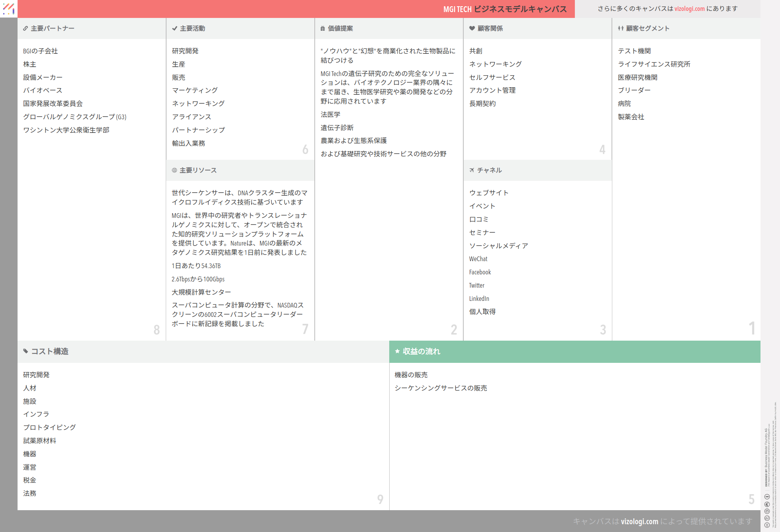Select 機器の販売 under revenue streams

(x=411, y=375)
